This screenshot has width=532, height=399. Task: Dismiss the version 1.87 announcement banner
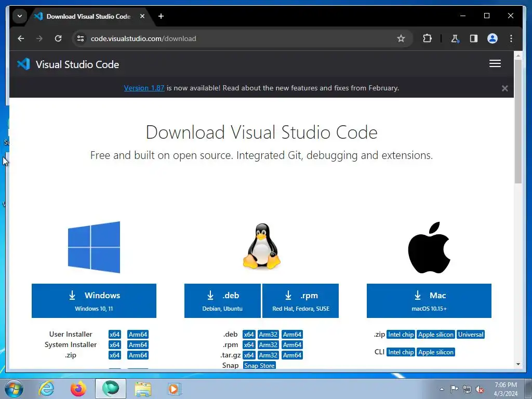point(504,88)
